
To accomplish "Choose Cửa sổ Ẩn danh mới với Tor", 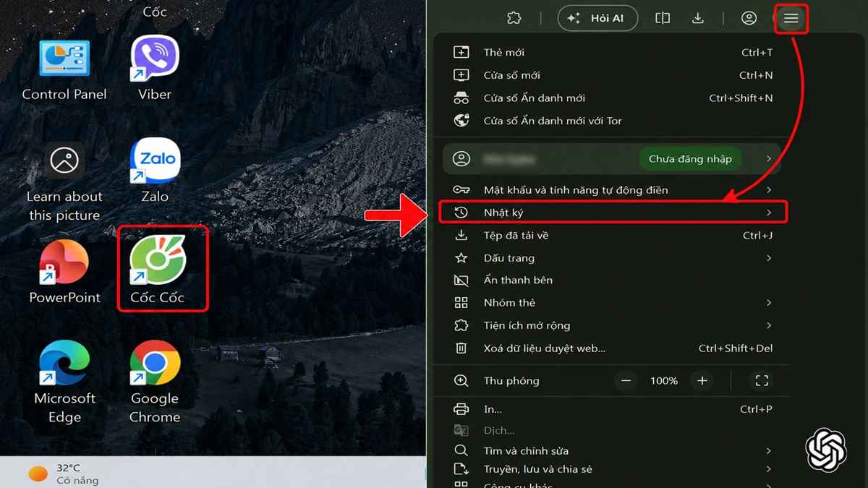I will pyautogui.click(x=613, y=121).
